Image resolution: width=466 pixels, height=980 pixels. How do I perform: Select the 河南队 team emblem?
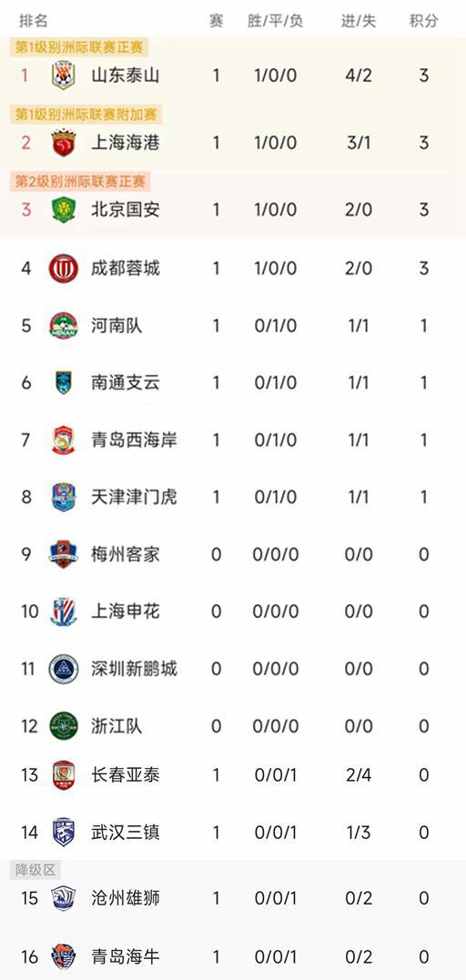(63, 326)
